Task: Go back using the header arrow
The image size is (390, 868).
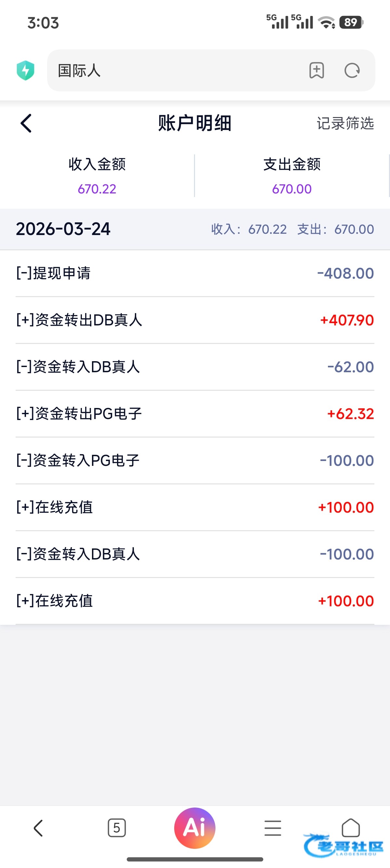Action: coord(26,123)
